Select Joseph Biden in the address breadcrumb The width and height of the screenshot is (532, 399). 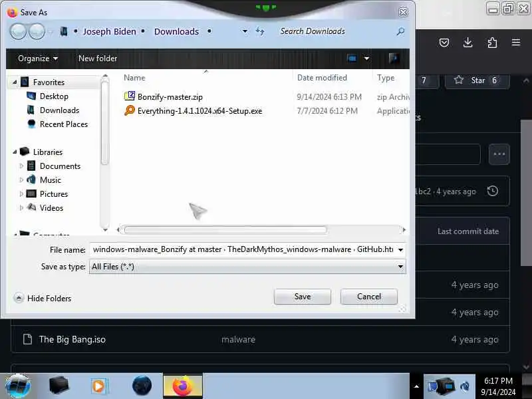109,31
